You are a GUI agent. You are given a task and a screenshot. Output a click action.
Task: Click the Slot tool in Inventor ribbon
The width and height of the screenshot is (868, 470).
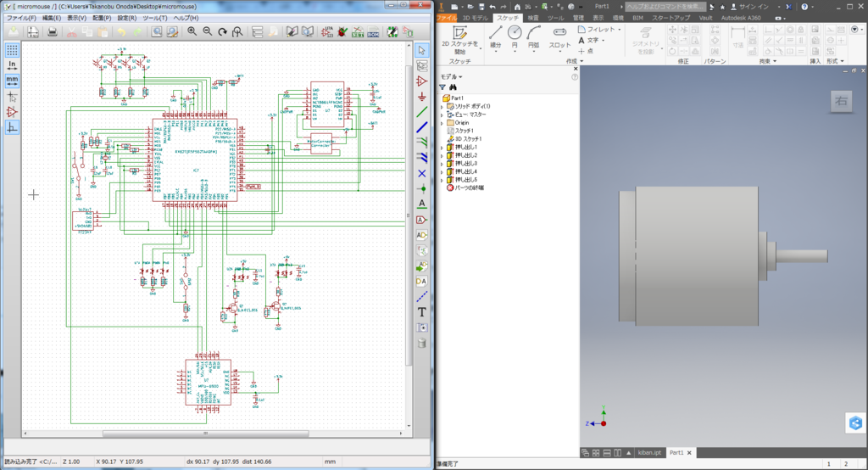pyautogui.click(x=559, y=37)
